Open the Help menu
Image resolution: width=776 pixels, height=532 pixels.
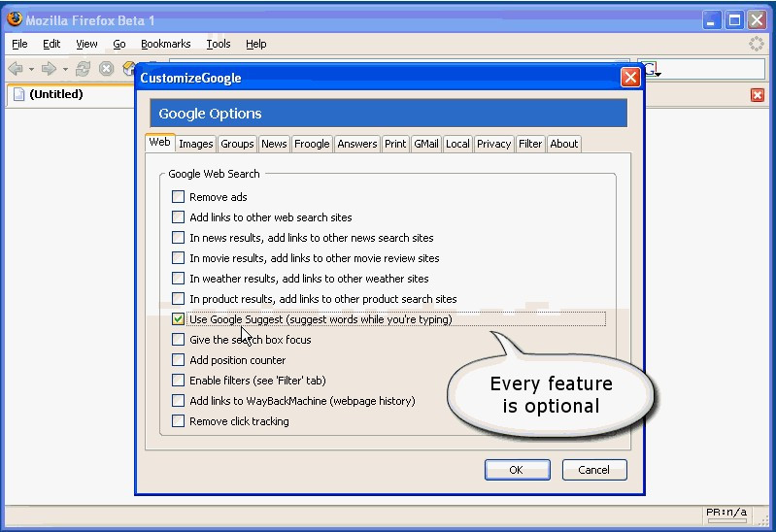click(x=255, y=44)
